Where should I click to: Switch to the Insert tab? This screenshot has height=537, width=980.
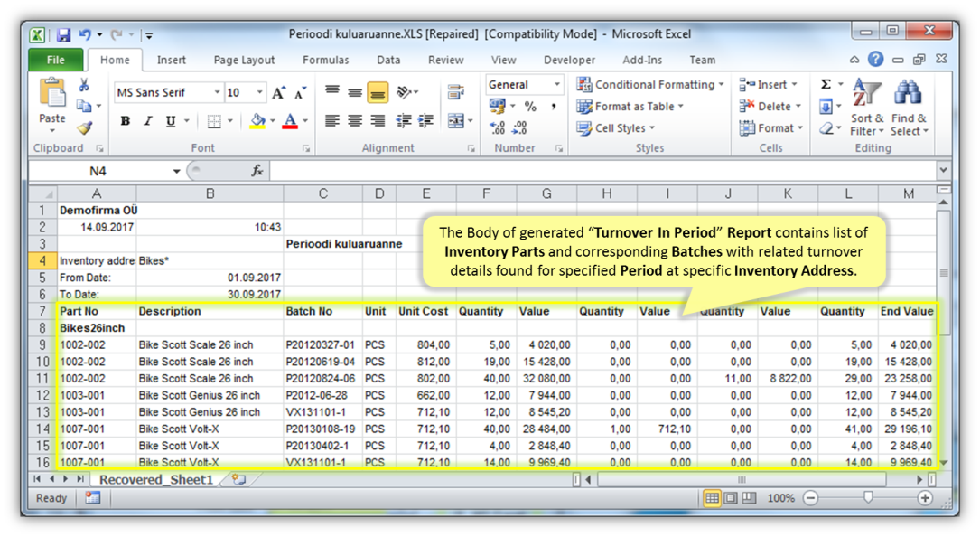172,60
